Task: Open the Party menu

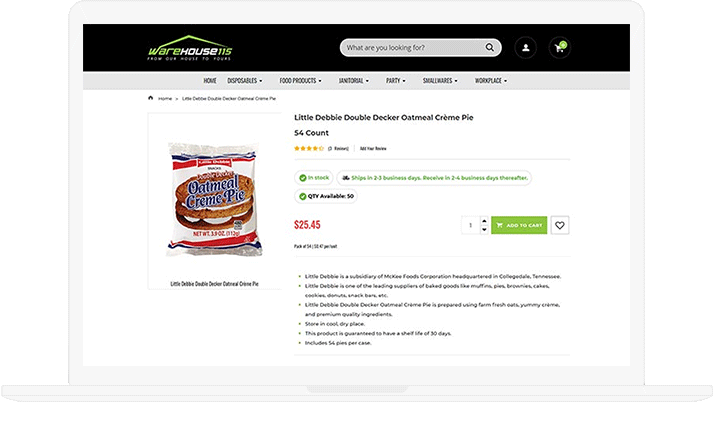Action: coord(395,81)
